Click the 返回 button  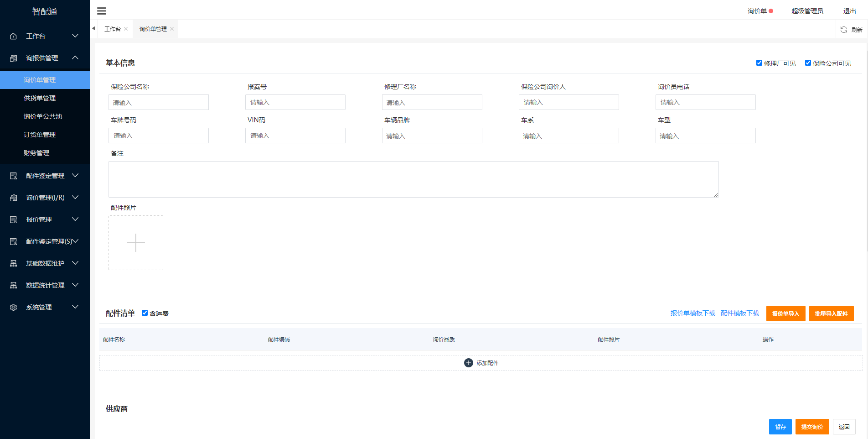tap(844, 427)
